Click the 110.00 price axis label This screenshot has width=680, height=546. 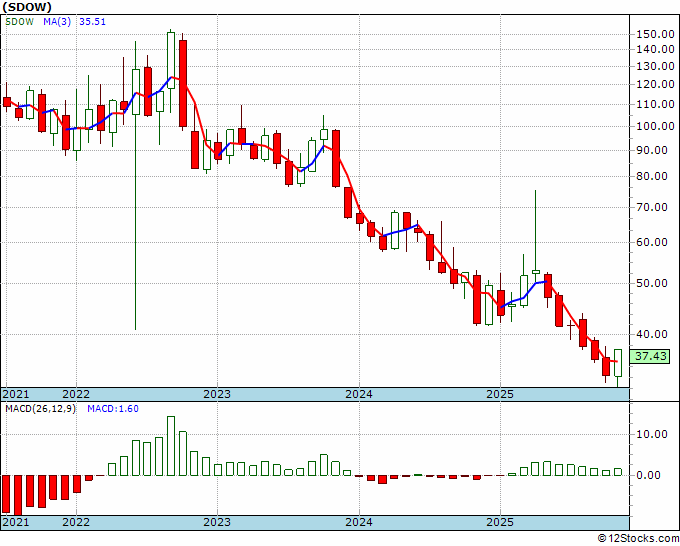pyautogui.click(x=655, y=104)
